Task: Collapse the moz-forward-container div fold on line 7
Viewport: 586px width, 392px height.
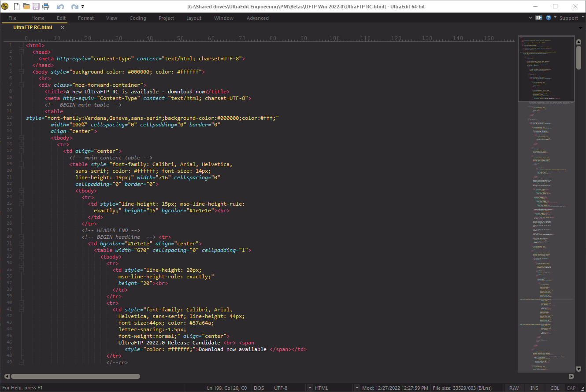Action: point(21,85)
